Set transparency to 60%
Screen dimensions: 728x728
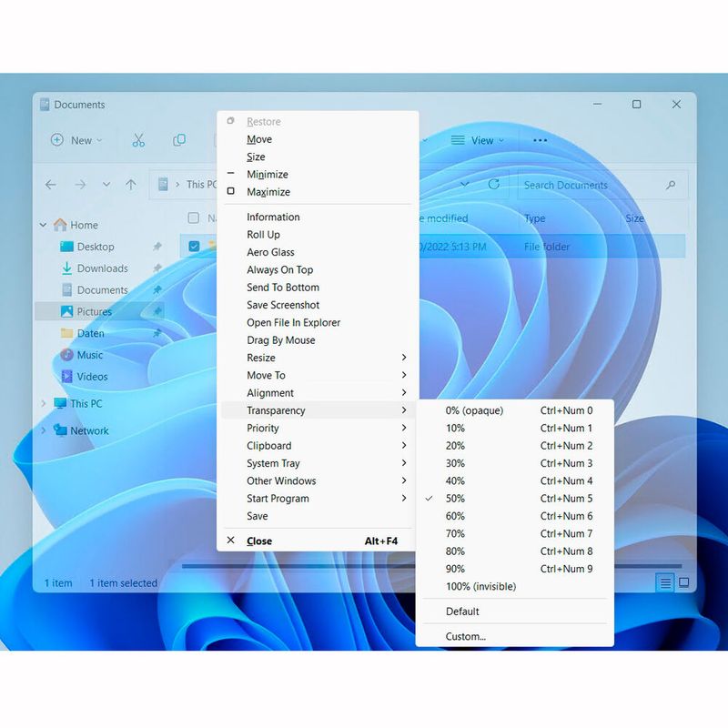pyautogui.click(x=515, y=516)
